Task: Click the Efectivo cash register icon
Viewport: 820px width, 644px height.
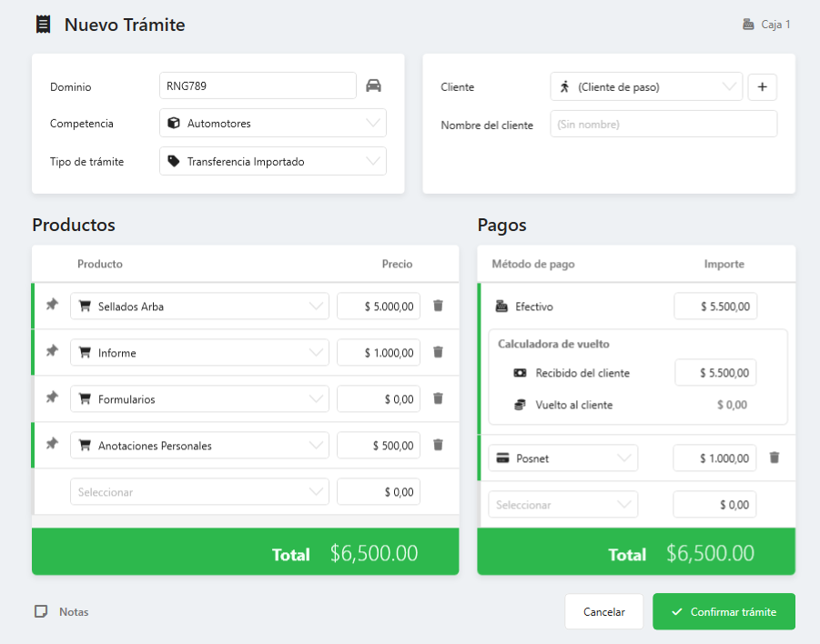Action: [501, 307]
